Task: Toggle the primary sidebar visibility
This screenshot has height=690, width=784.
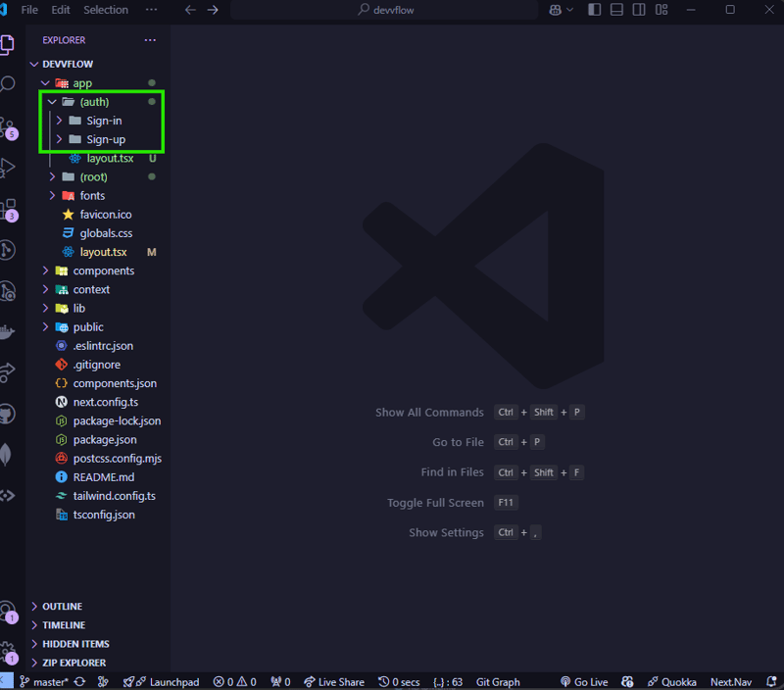Action: tap(594, 10)
